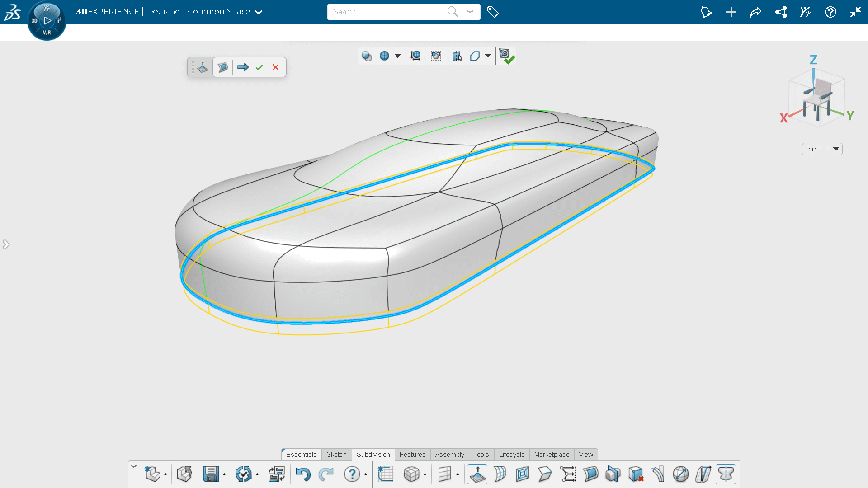Open the Help question mark in header
The height and width of the screenshot is (488, 868).
tap(830, 12)
